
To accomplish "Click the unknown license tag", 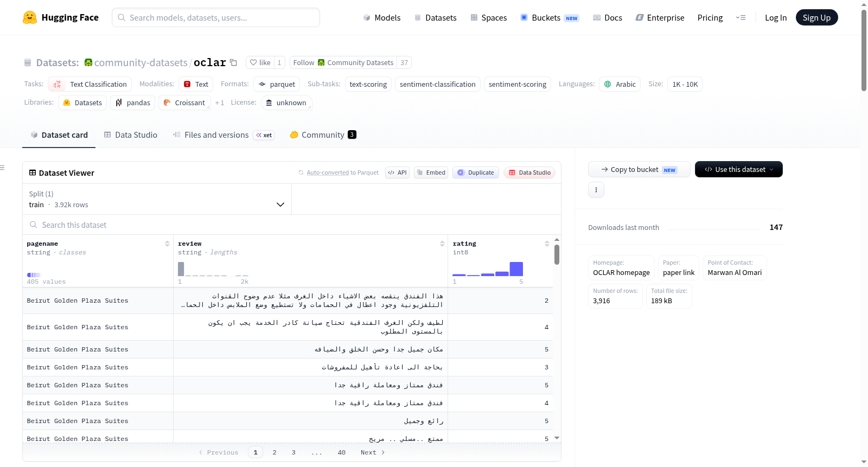I will (x=286, y=103).
